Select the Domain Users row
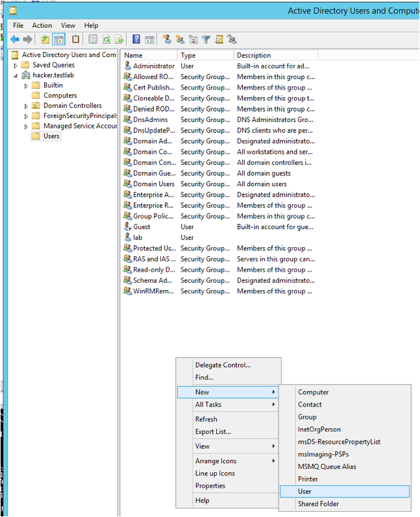 tap(219, 184)
